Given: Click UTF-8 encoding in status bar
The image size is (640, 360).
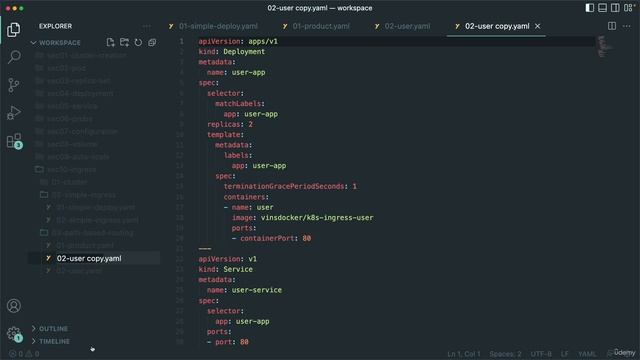Looking at the screenshot, I should click(541, 354).
